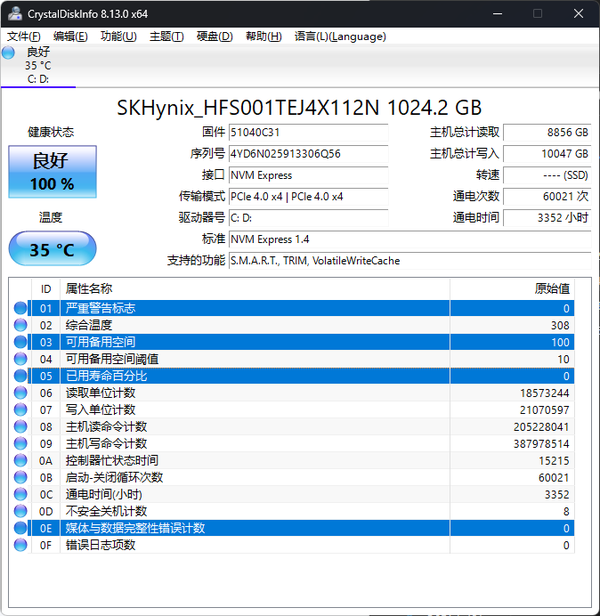Close the CrystalDiskInfo window
The image size is (600, 616).
(578, 14)
